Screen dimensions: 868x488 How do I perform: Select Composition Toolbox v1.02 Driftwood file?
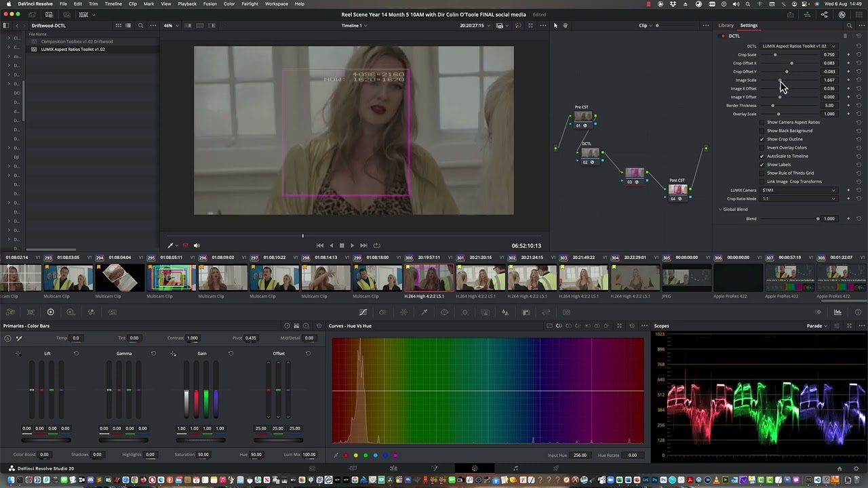(x=77, y=41)
